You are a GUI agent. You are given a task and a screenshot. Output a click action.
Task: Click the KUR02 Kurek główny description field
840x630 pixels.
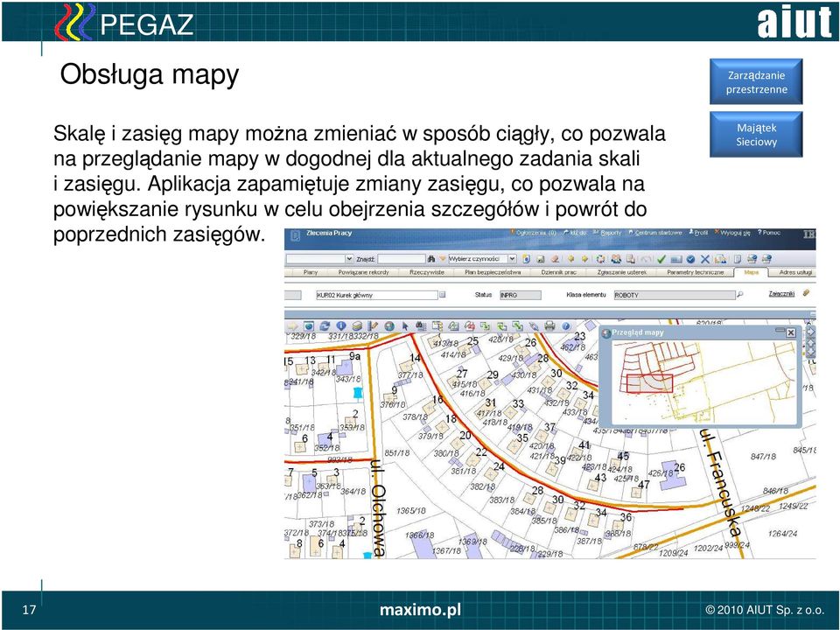coord(377,295)
